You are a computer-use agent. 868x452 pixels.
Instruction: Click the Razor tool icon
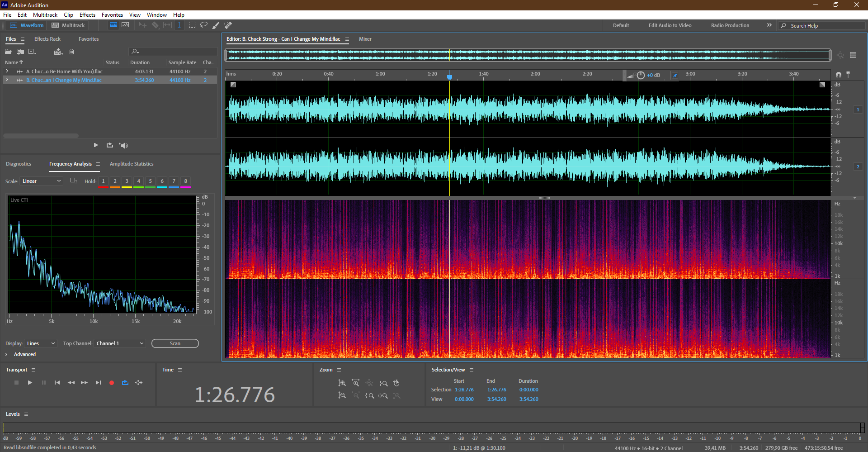(155, 25)
